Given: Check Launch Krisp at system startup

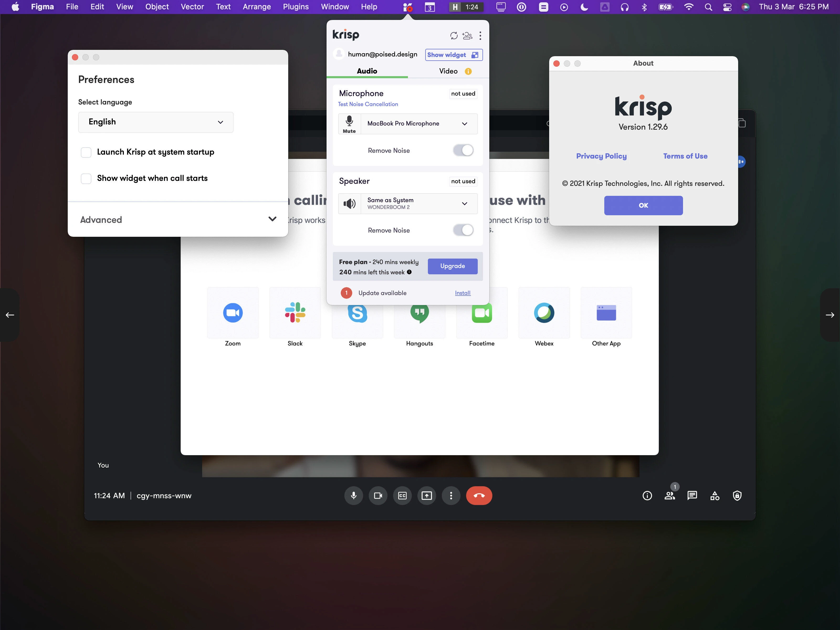Looking at the screenshot, I should pos(86,152).
